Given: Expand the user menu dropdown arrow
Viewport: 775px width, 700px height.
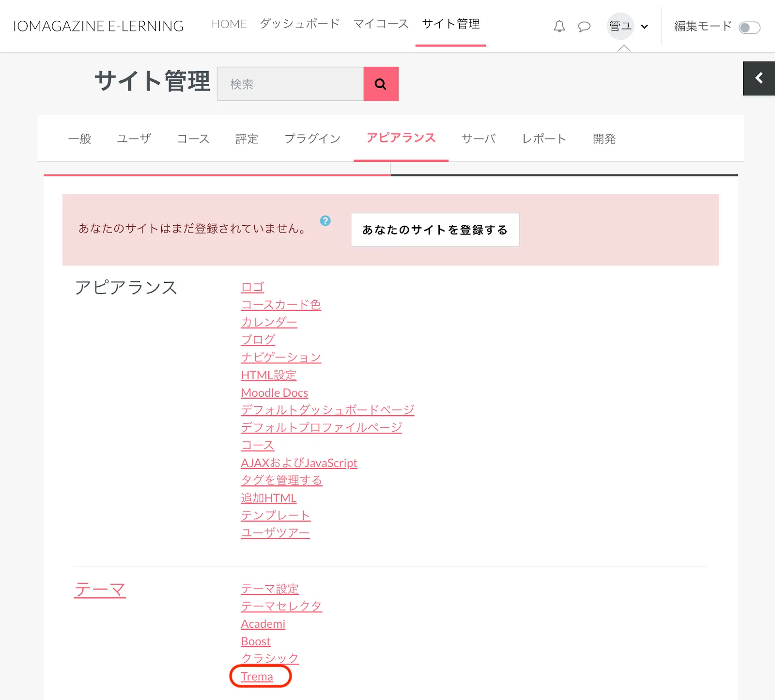Looking at the screenshot, I should (644, 27).
